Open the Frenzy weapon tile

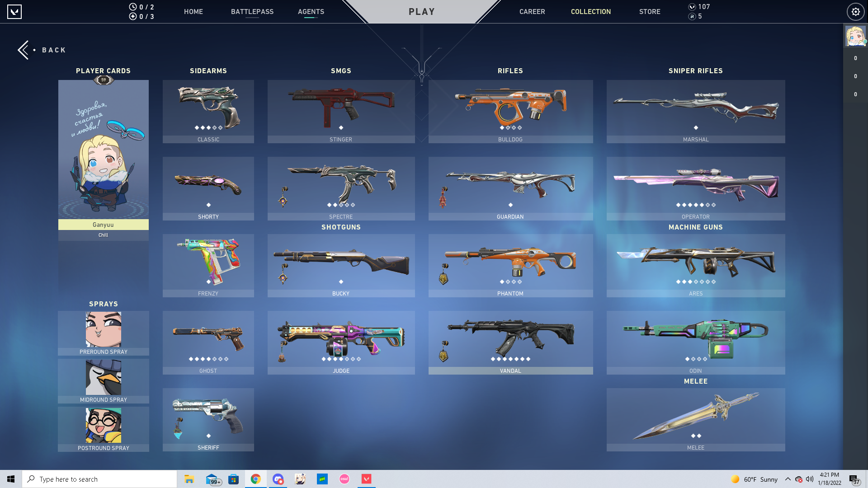click(x=208, y=266)
